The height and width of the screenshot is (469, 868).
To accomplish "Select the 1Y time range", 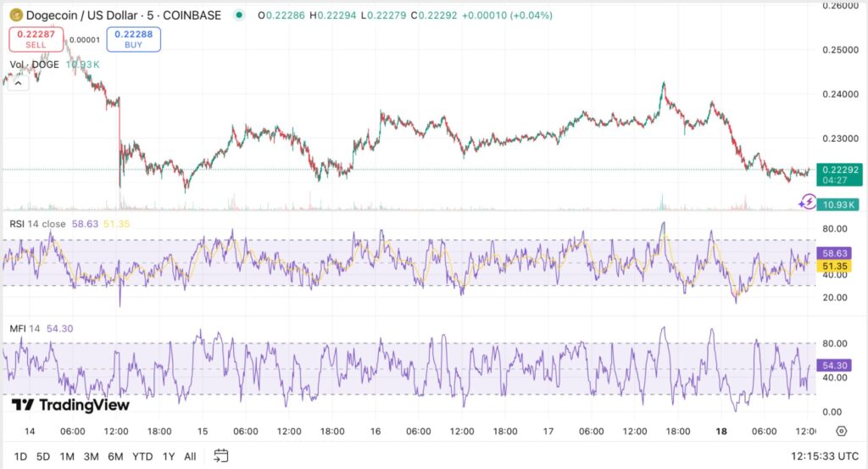I will (x=169, y=456).
